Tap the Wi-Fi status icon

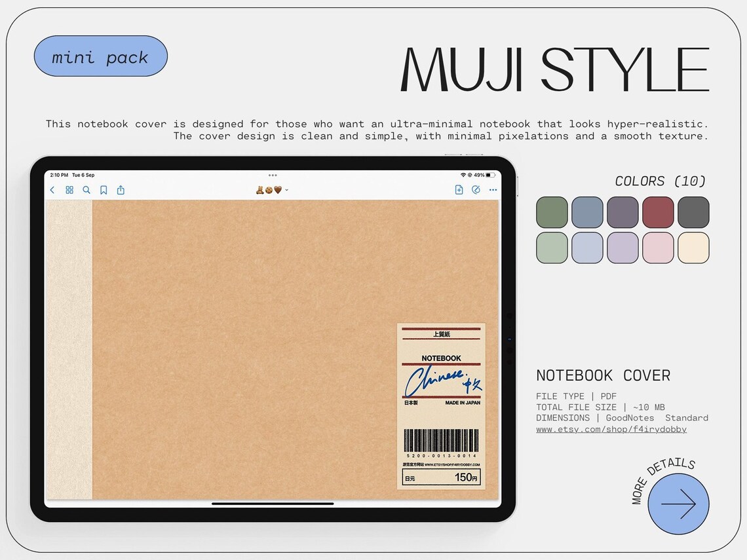tap(464, 175)
